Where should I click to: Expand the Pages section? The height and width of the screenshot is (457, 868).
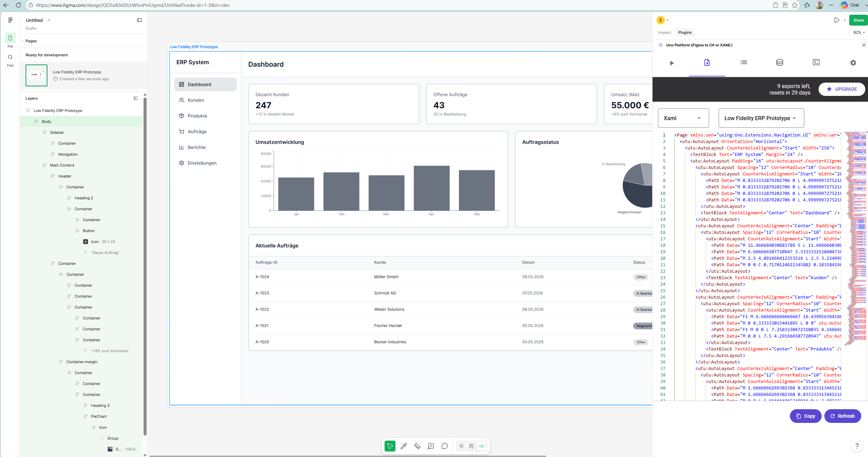(x=31, y=41)
